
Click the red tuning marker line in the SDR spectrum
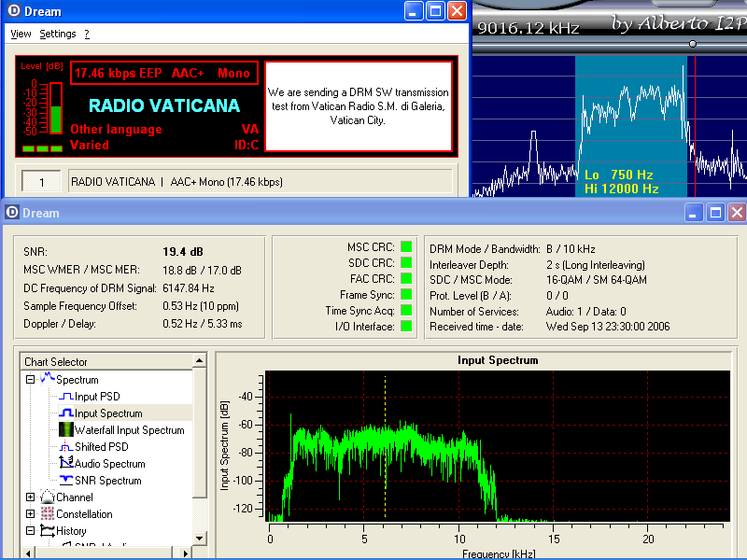click(x=695, y=126)
